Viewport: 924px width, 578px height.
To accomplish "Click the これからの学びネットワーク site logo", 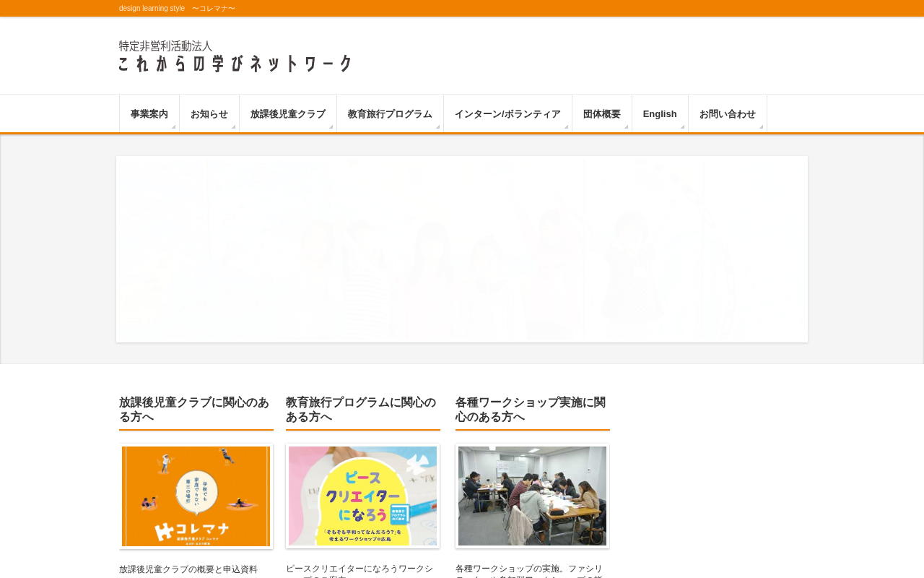I will 235,56.
